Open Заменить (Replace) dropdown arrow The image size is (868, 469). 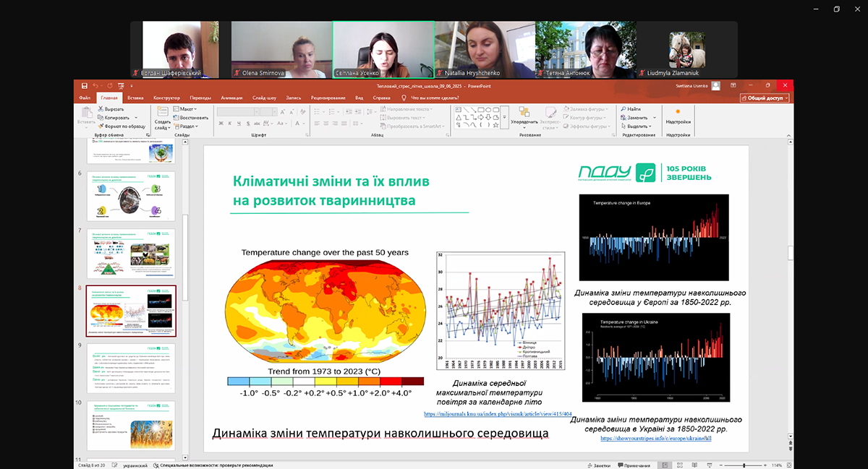point(654,118)
